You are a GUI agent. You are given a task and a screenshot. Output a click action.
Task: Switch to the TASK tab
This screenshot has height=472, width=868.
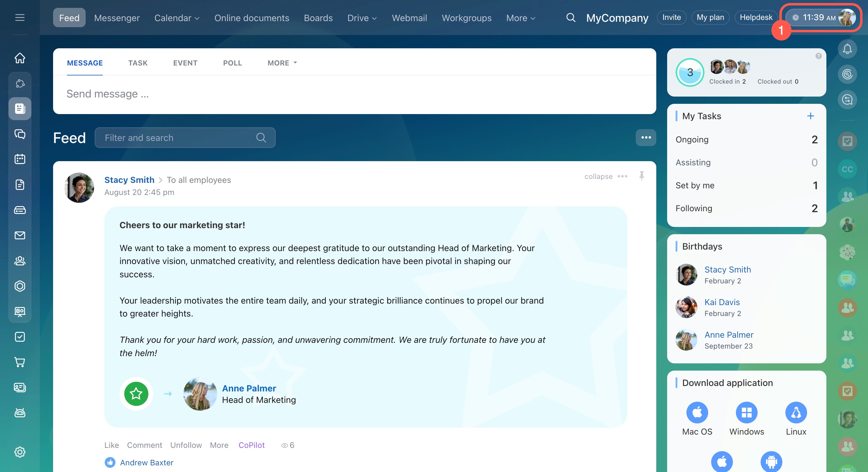click(x=138, y=63)
